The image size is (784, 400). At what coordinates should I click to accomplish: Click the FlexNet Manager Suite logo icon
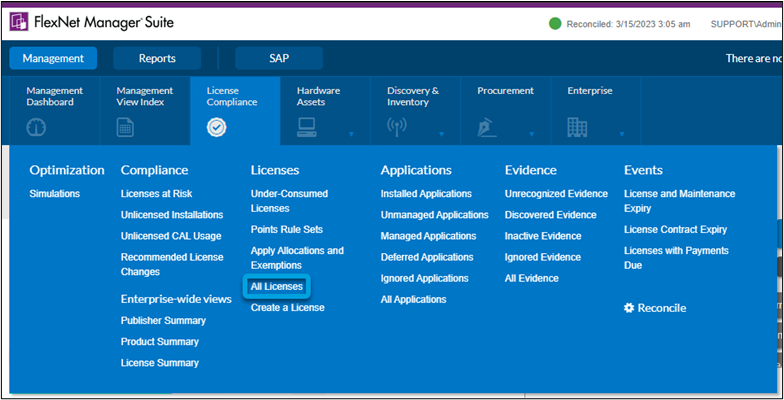tap(18, 22)
